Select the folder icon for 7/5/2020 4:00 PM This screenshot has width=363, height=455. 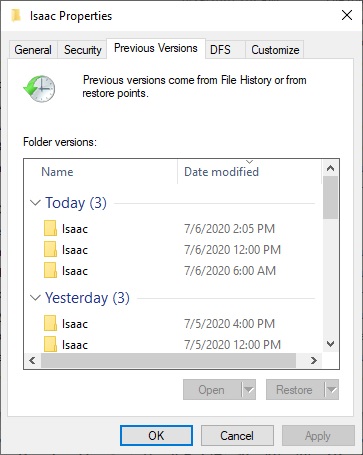50,323
